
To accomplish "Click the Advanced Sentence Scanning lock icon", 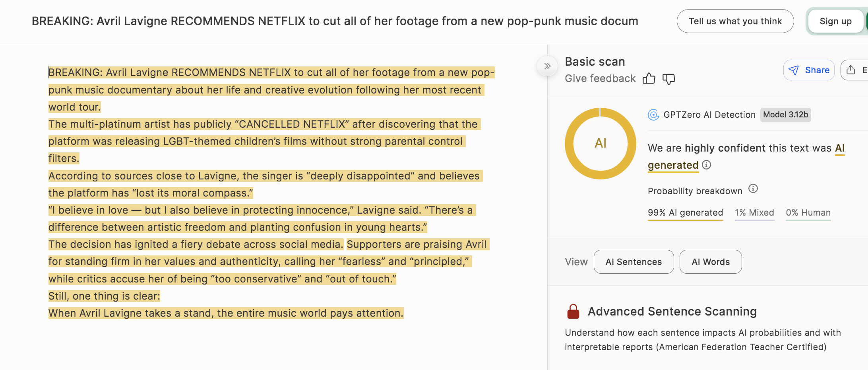I will point(573,312).
